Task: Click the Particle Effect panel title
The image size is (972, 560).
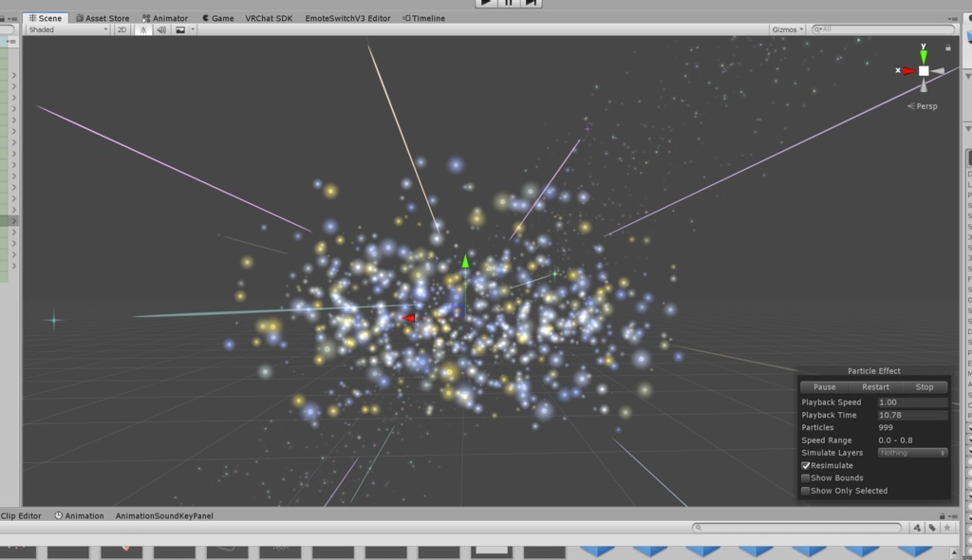Action: point(874,371)
